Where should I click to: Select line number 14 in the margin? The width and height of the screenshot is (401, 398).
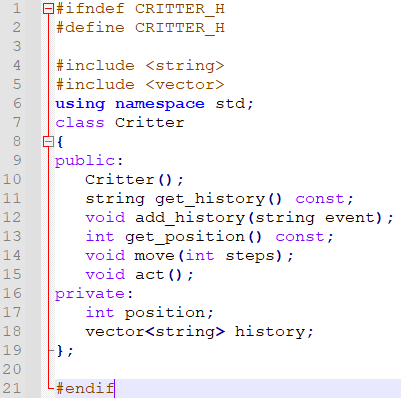12,255
